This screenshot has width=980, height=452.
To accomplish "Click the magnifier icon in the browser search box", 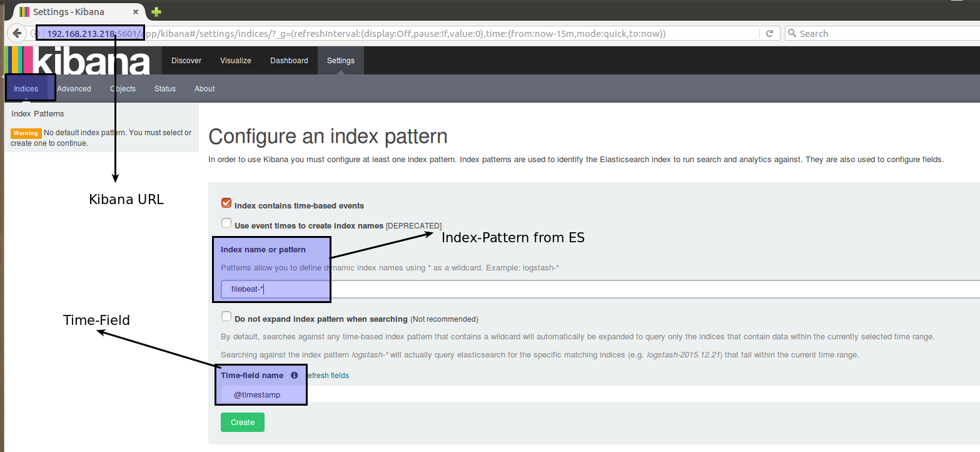I will (x=792, y=34).
